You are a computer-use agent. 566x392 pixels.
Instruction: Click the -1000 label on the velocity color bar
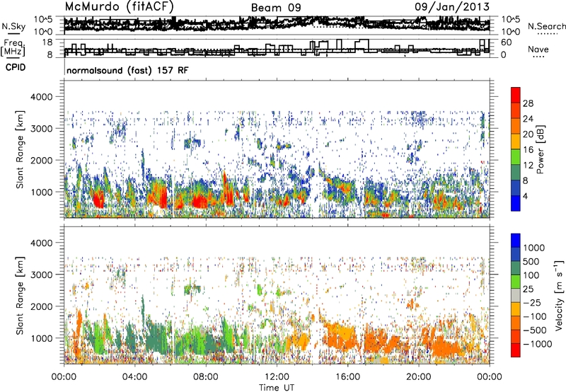coord(538,344)
